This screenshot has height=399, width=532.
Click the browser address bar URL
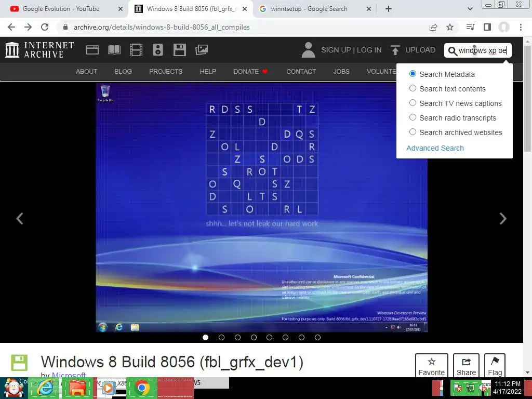pos(162,27)
